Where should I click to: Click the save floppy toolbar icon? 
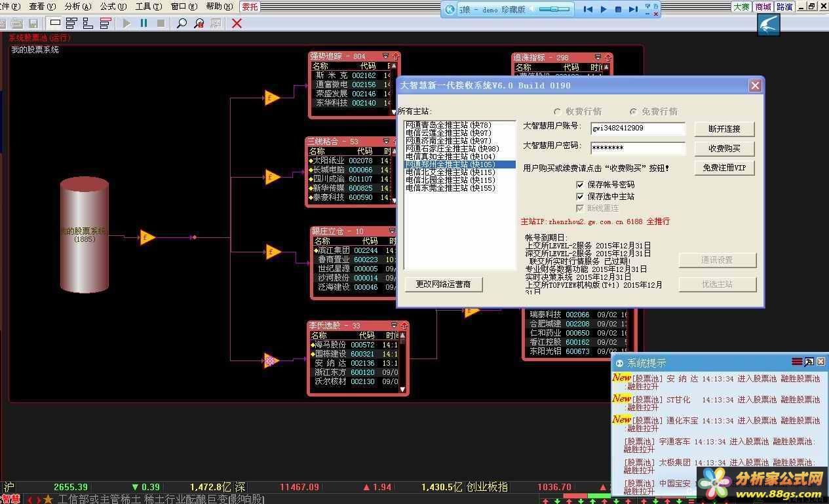tap(33, 23)
